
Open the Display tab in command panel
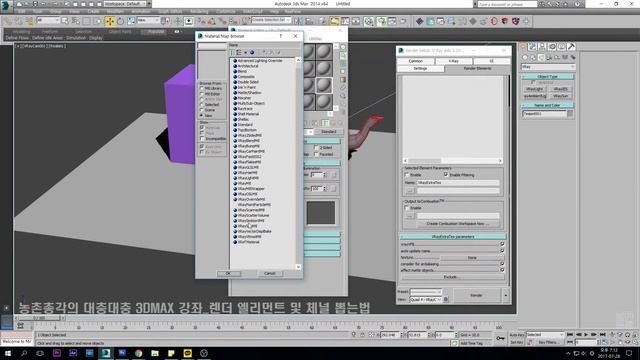[562, 47]
